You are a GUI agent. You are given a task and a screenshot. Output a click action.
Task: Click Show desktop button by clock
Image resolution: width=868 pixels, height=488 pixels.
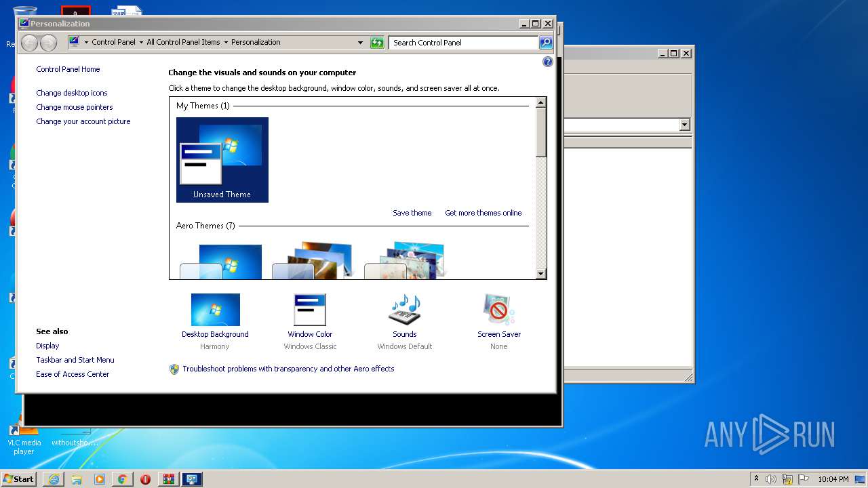pos(860,479)
